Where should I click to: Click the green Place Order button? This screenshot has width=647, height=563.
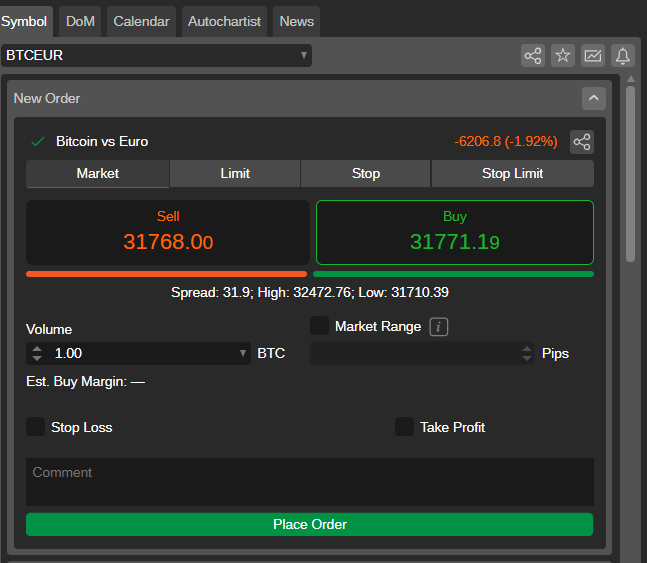309,525
